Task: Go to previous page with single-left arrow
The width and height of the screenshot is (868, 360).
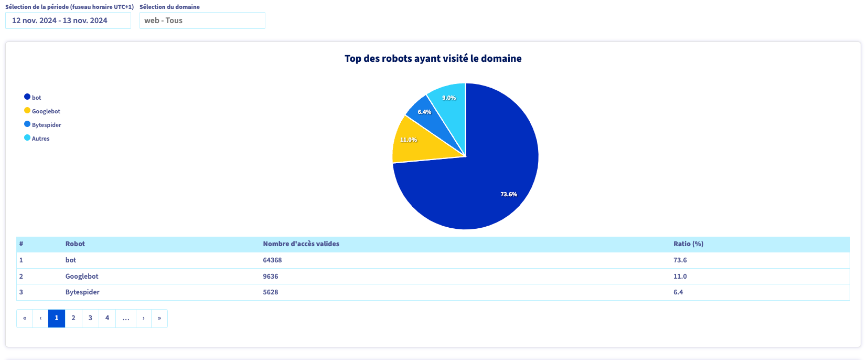Action: coord(40,319)
